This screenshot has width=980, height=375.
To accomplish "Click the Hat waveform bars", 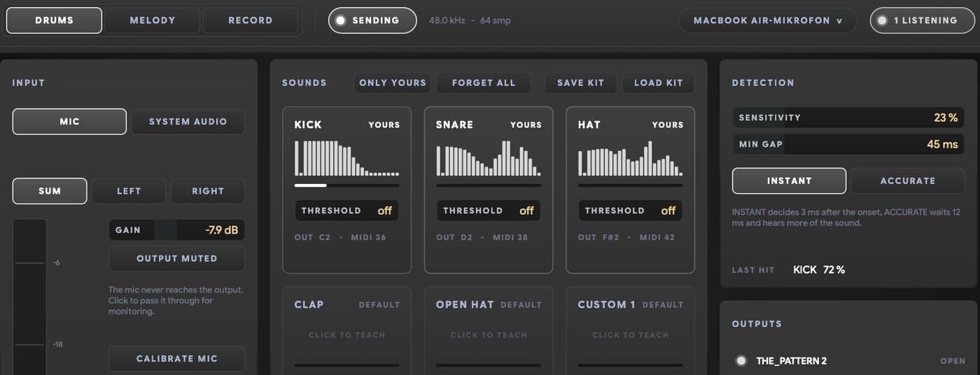I will coord(630,158).
